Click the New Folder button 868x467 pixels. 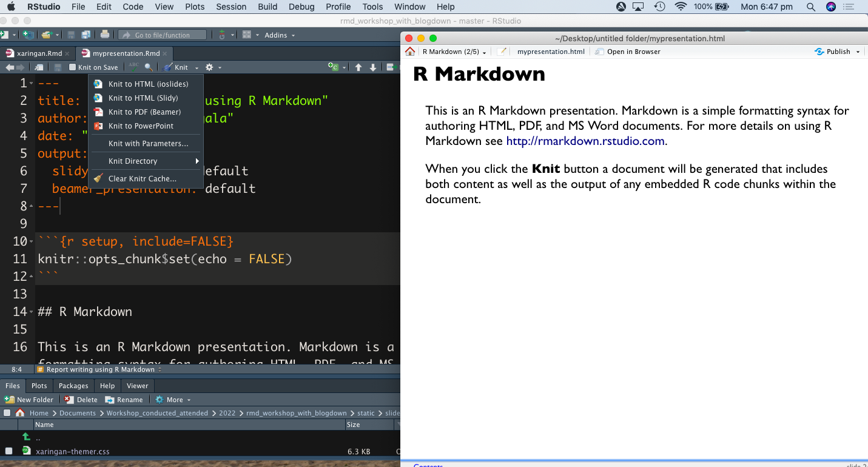(29, 400)
